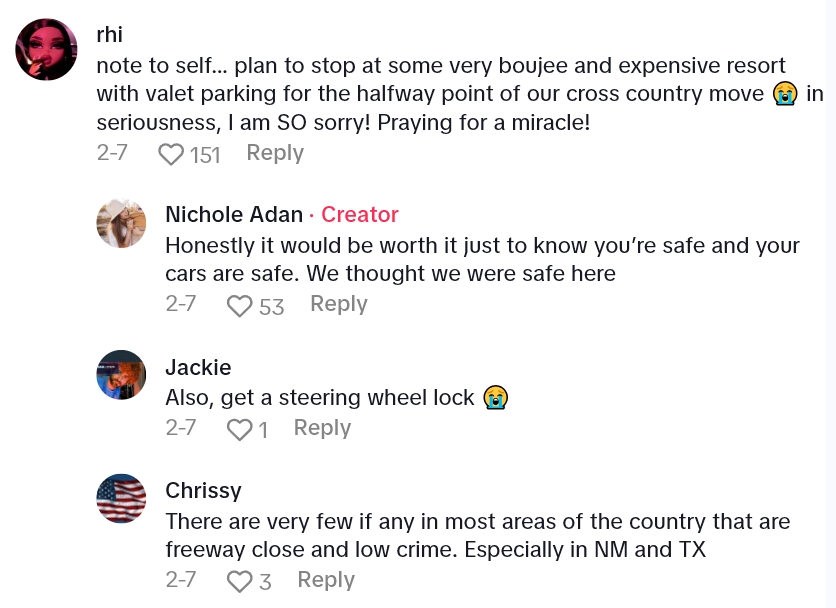Click the crying emoji in rhi's comment
Screen dimensions: 836x608
tap(784, 94)
